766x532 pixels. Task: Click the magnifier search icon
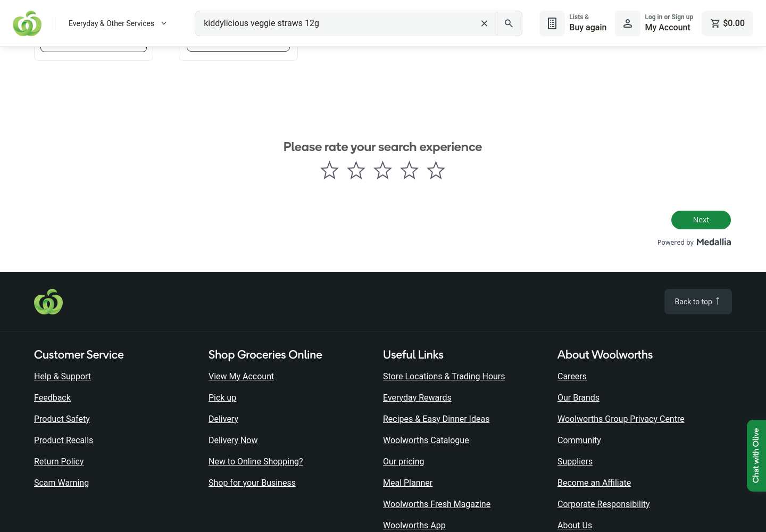(x=509, y=23)
